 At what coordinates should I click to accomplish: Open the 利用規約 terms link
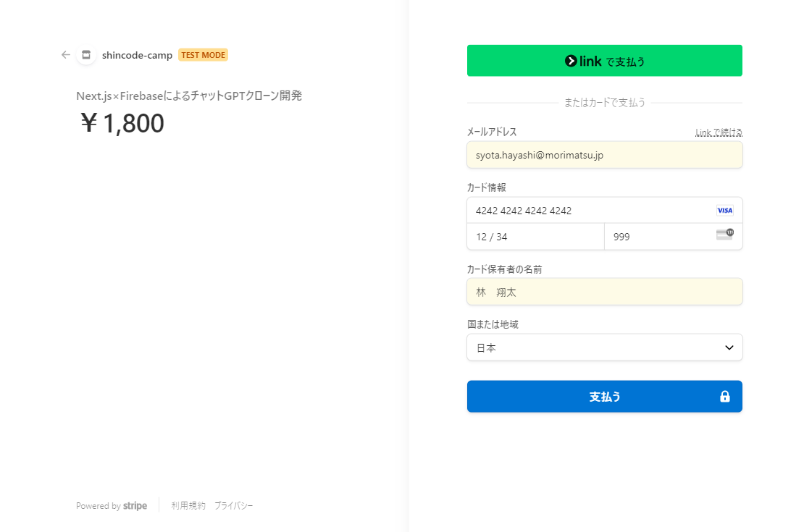[188, 505]
